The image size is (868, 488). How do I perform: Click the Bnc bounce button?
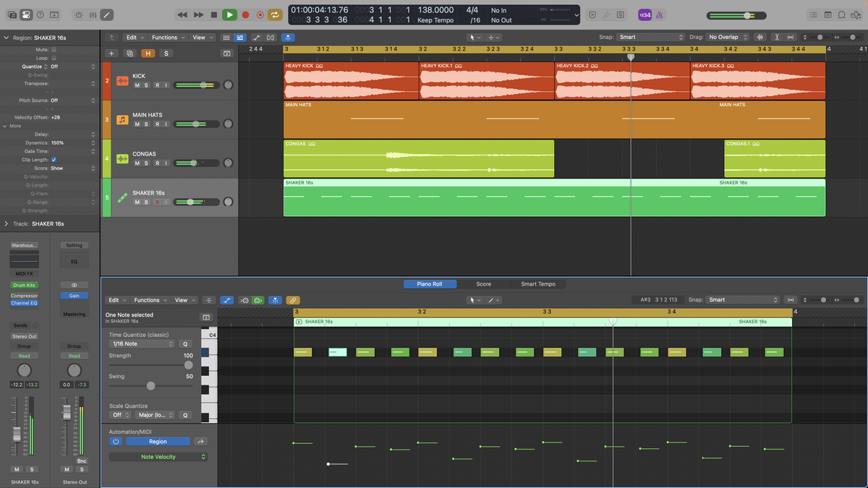pyautogui.click(x=82, y=461)
